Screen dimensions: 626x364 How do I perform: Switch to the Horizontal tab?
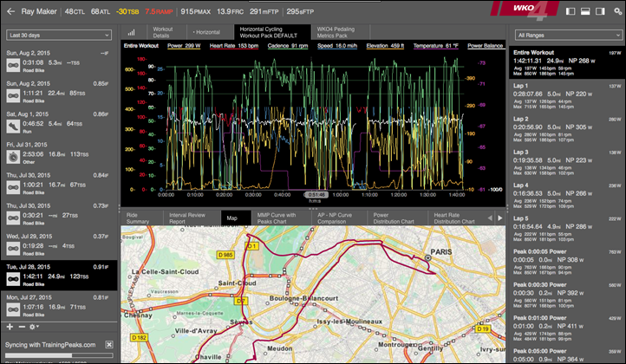click(210, 32)
